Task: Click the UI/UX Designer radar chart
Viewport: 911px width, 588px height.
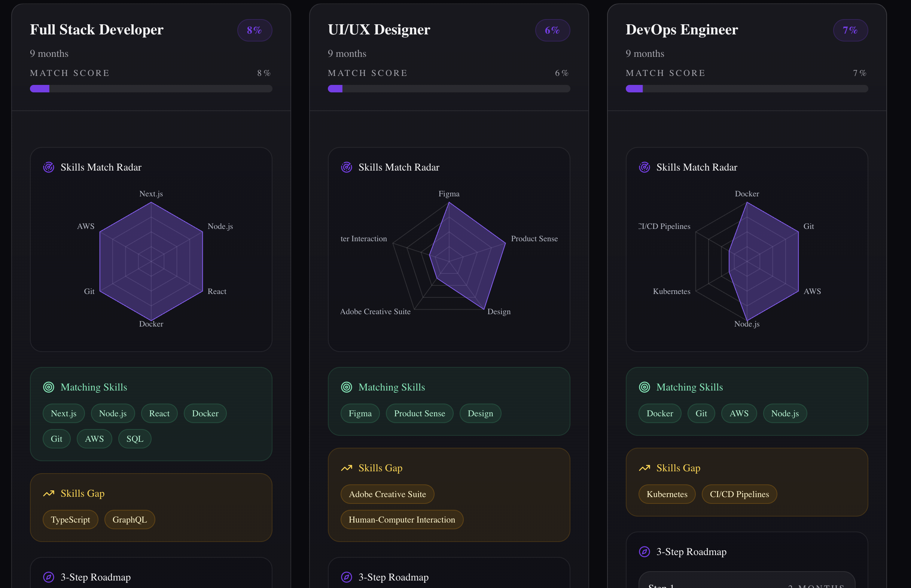Action: click(x=449, y=256)
